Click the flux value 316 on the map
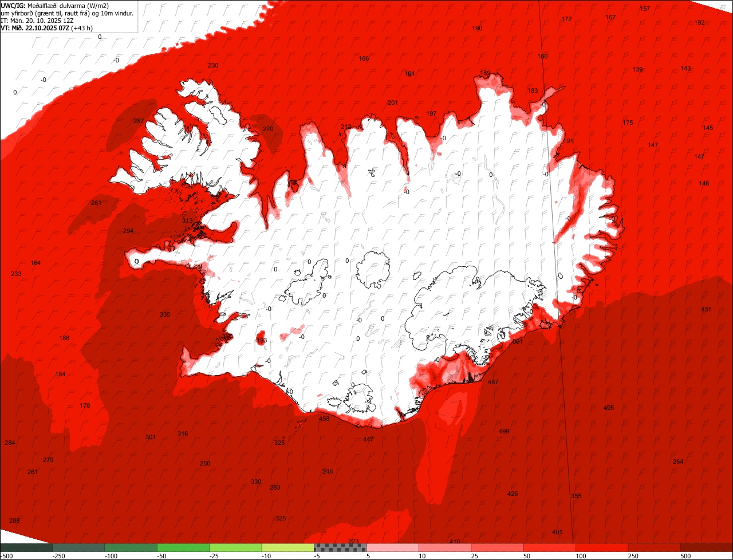The height and width of the screenshot is (560, 733). 183,433
